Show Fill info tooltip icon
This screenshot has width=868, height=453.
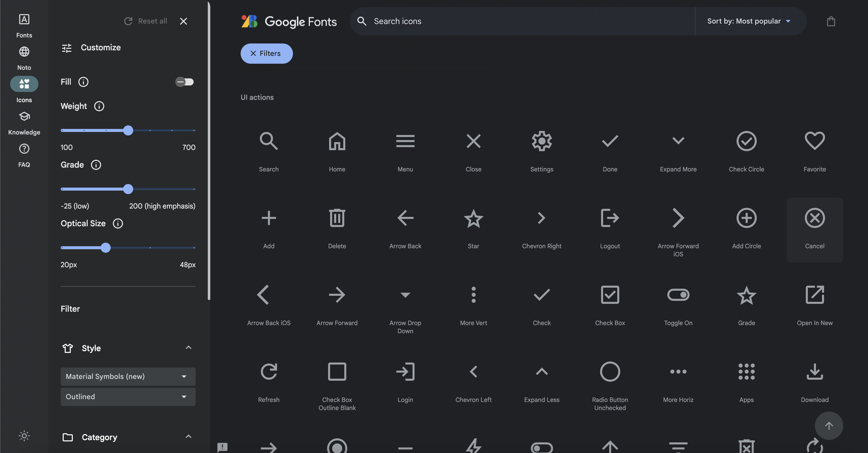(83, 82)
